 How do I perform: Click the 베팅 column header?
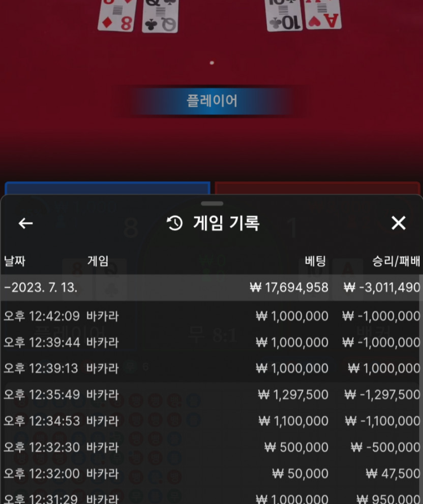[316, 261]
